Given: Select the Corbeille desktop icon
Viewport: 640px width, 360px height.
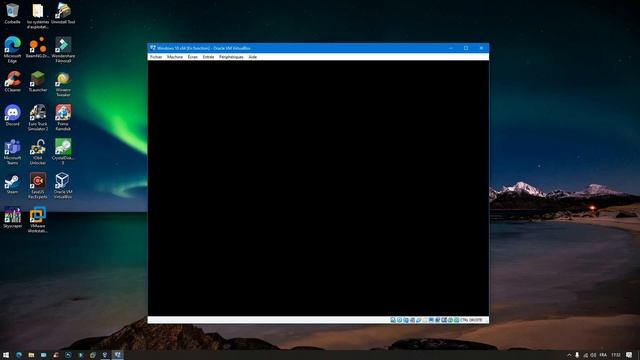Looking at the screenshot, I should [x=12, y=14].
